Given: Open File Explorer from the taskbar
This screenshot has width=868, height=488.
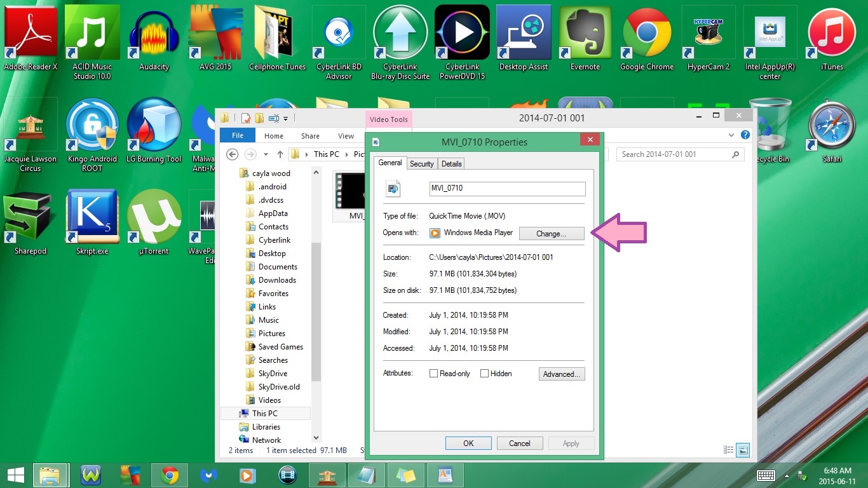Looking at the screenshot, I should 50,475.
